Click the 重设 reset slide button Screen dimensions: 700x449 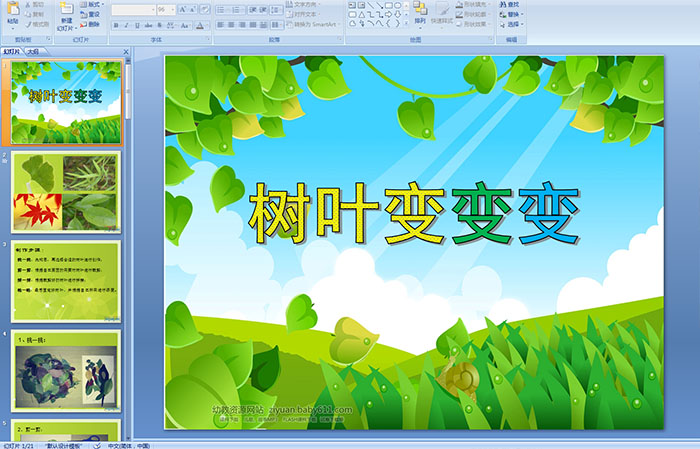click(x=91, y=14)
